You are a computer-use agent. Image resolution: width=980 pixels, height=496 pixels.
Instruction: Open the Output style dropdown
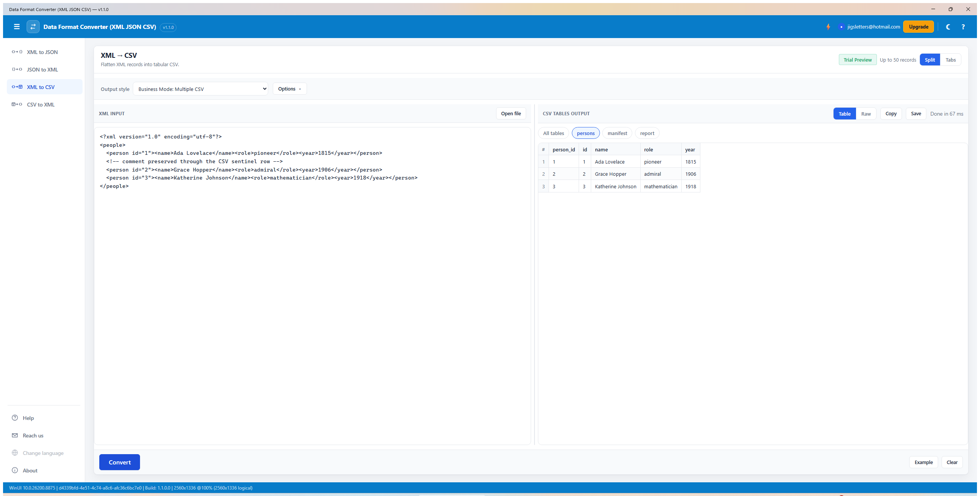[200, 89]
